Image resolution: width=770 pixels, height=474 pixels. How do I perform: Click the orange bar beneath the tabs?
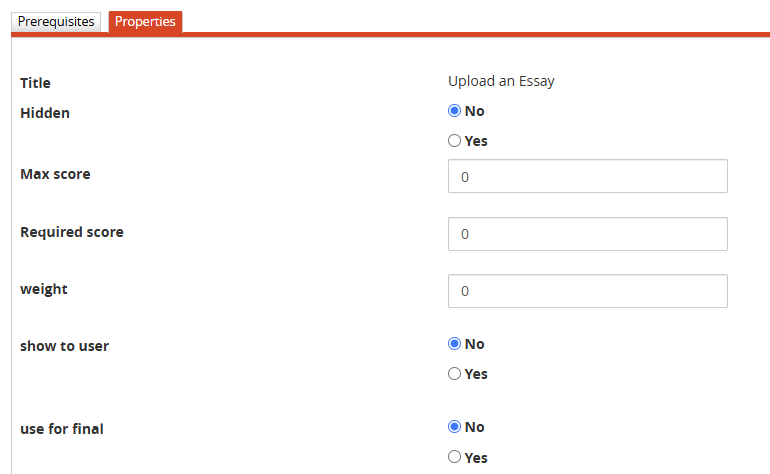click(400, 35)
